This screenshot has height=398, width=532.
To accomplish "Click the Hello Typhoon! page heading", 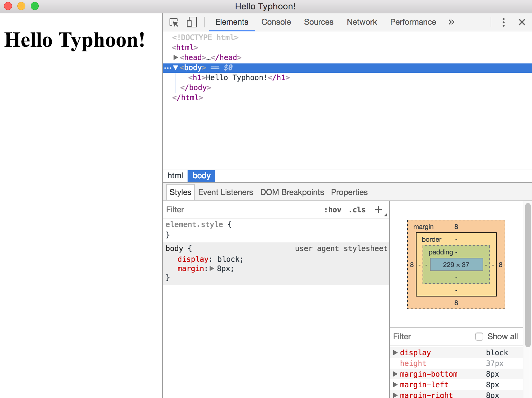I will coord(75,40).
